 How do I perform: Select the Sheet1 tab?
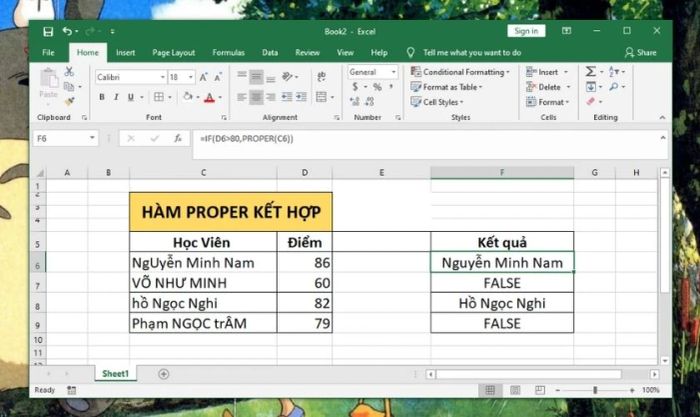[x=115, y=374]
